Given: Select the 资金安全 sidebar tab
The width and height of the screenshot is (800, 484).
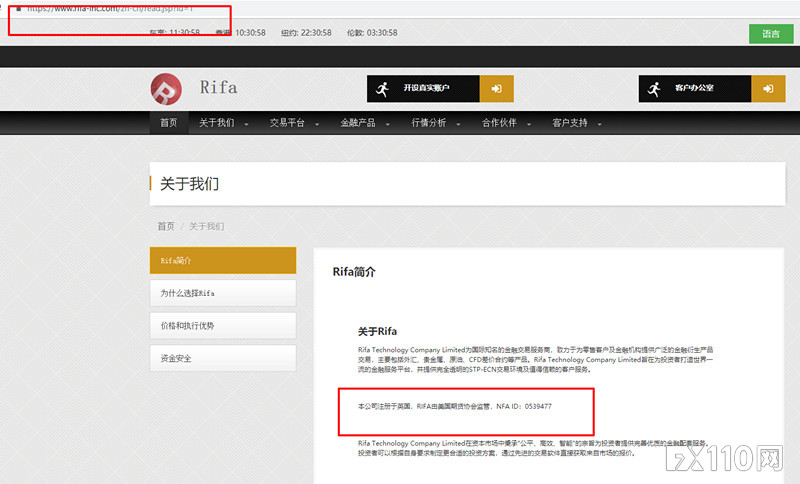Looking at the screenshot, I should [x=223, y=359].
